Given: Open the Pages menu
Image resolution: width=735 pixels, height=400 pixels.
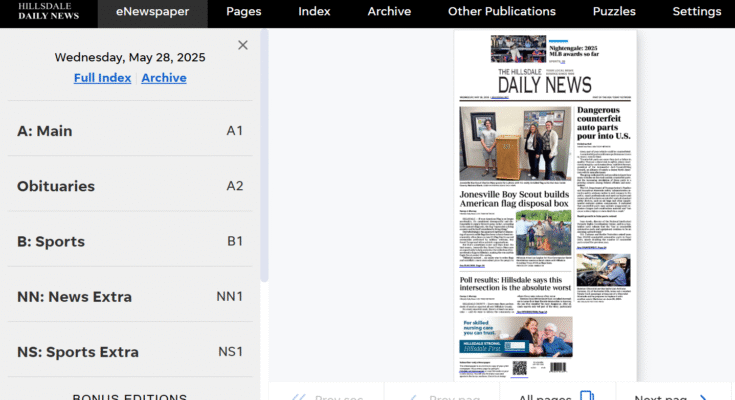Looking at the screenshot, I should point(244,12).
